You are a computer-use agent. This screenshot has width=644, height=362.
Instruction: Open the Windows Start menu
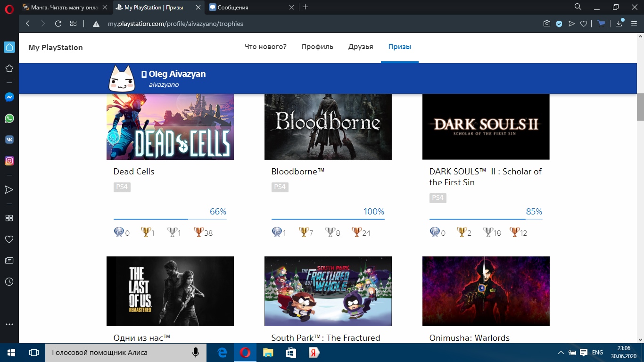11,353
